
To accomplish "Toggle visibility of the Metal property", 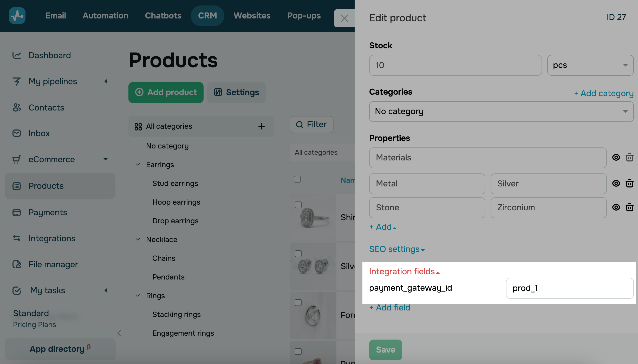I will coord(616,184).
